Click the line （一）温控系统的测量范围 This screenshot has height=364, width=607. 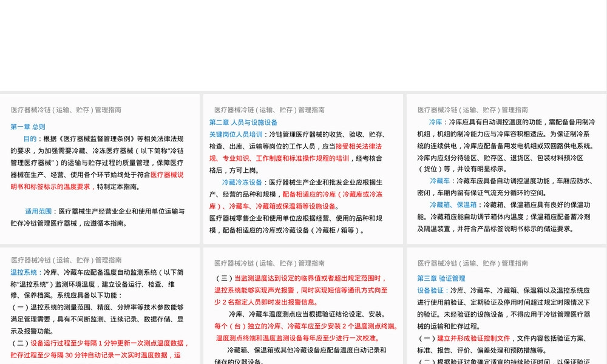coord(97,307)
